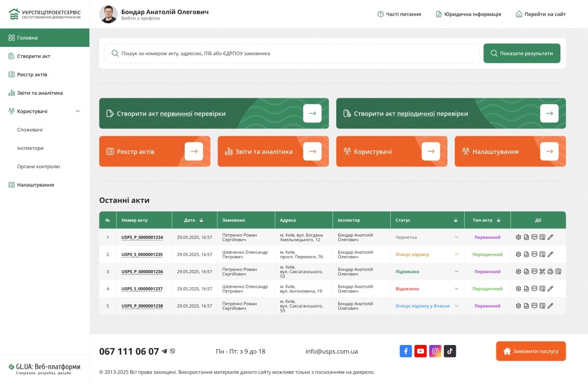Click the SMS icon for act USPS_P_0000001234
The image size is (588, 383).
coord(534,237)
